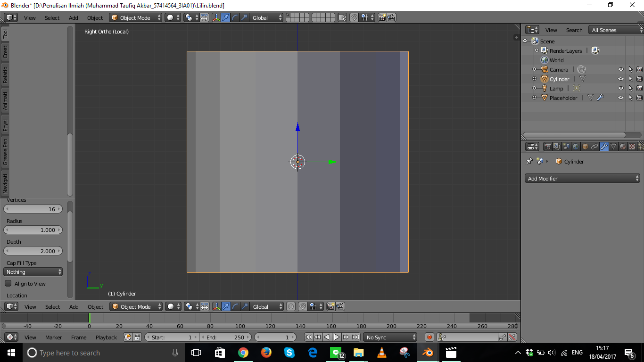Jump to the first frame of playback range
This screenshot has width=644, height=362.
pos(308,337)
